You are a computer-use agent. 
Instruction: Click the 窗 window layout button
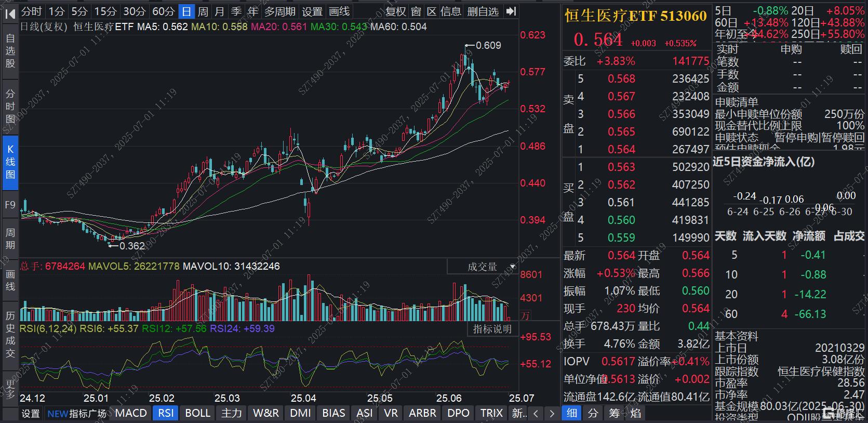[416, 11]
